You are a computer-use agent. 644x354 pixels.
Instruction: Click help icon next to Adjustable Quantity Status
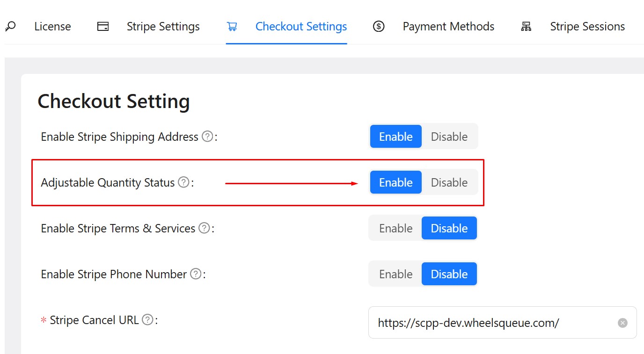click(184, 182)
